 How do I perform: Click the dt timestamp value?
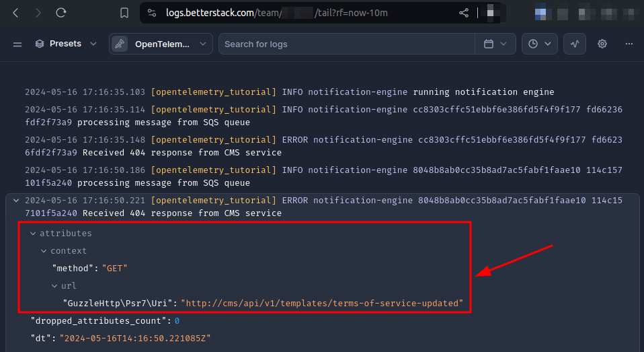coord(135,338)
